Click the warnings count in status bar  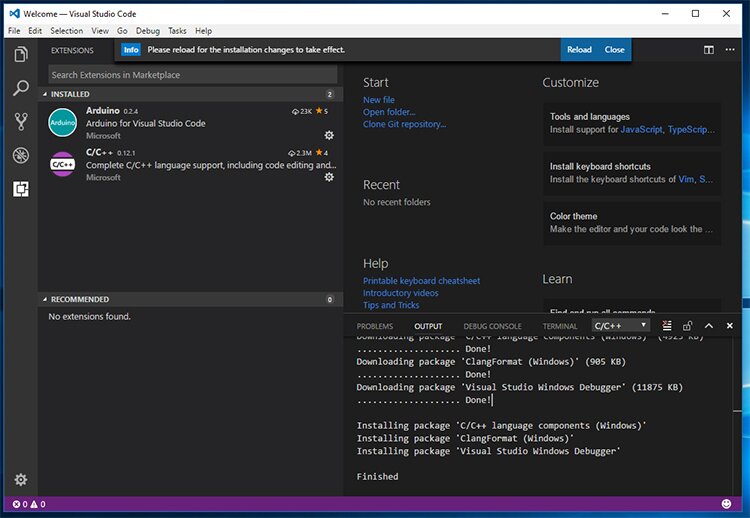[38, 504]
